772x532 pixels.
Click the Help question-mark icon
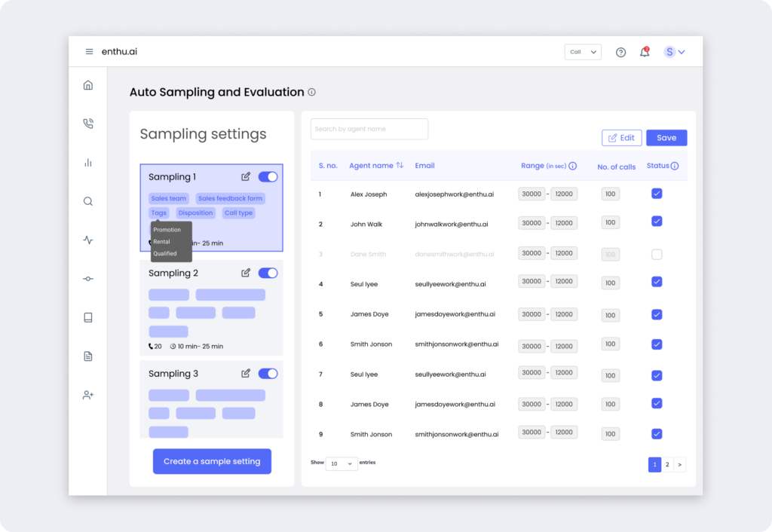point(620,52)
